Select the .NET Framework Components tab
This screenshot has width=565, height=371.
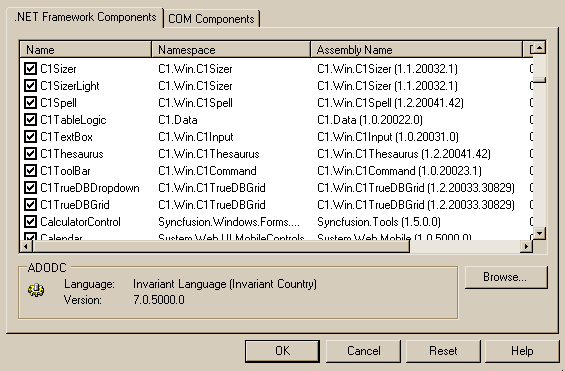pos(85,17)
